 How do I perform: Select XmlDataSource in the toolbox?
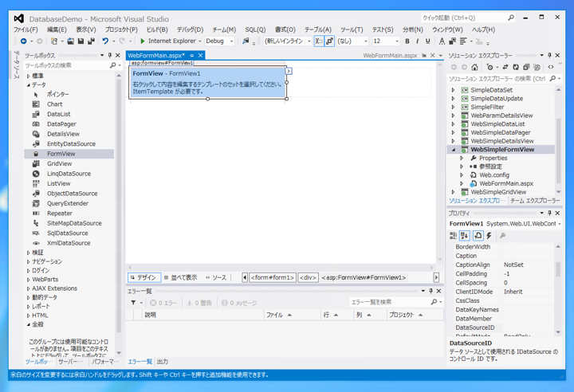[x=69, y=243]
